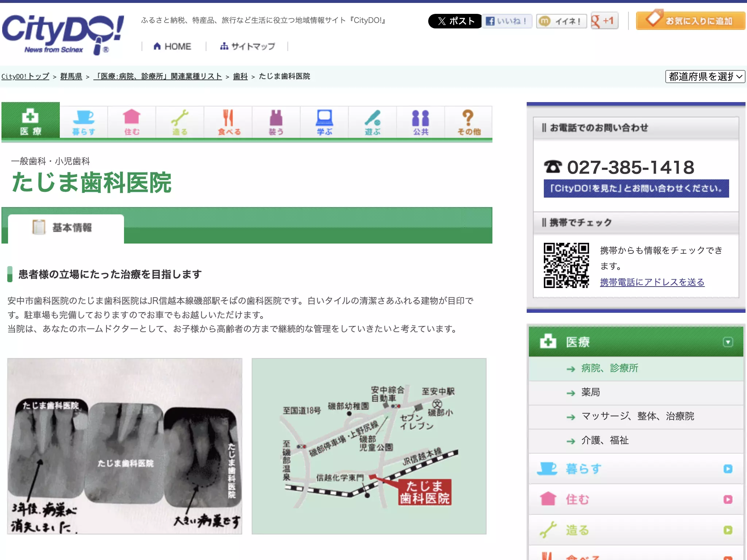
Task: Click the お気に入りに追加 button
Action: [x=690, y=20]
